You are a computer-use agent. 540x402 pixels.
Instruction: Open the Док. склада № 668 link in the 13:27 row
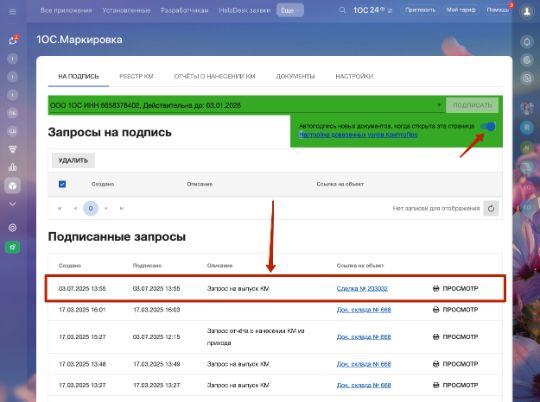click(x=364, y=385)
